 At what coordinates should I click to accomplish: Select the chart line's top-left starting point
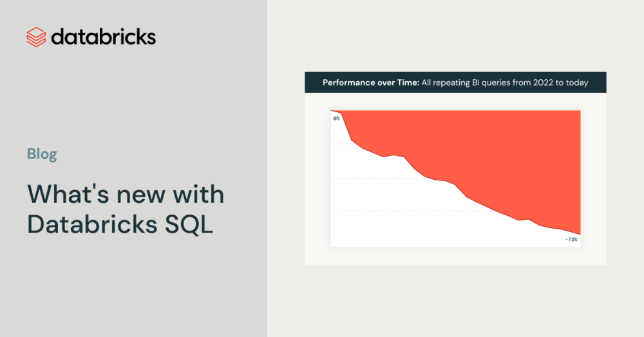pyautogui.click(x=332, y=111)
